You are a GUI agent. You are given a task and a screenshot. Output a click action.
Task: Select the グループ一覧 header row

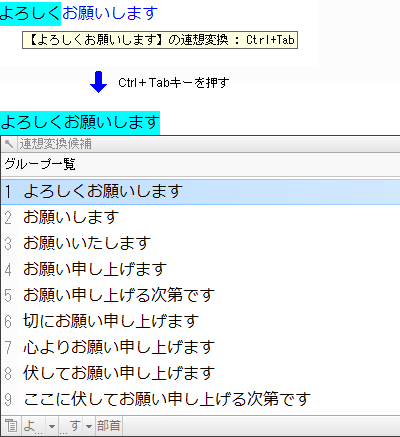[200, 164]
